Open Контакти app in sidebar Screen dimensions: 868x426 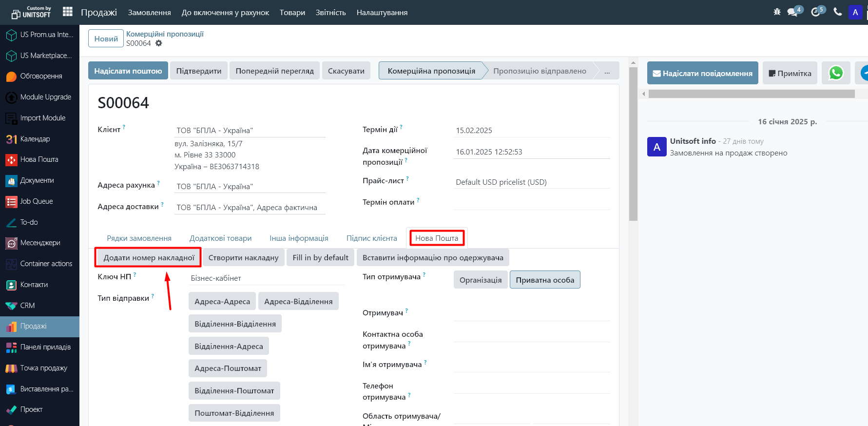(39, 285)
